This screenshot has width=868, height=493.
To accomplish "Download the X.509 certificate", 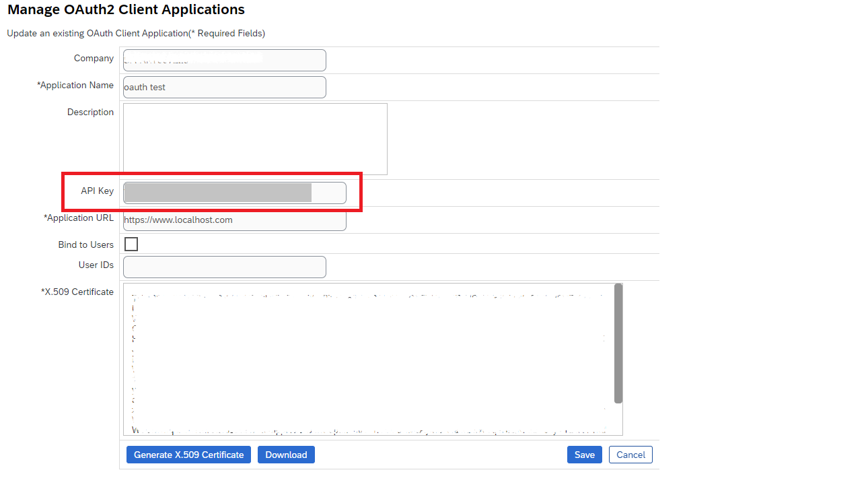I will point(286,455).
